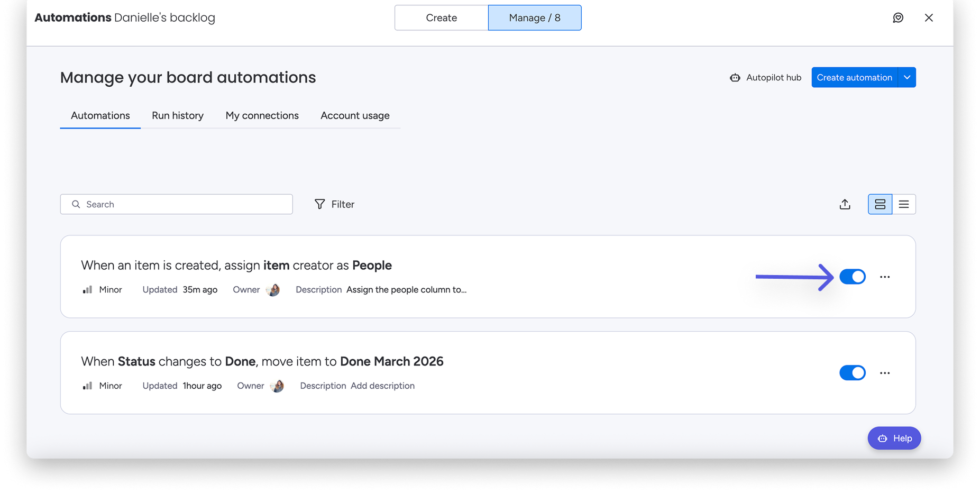Open Autopilot hub
Image resolution: width=980 pixels, height=493 pixels.
coord(765,78)
